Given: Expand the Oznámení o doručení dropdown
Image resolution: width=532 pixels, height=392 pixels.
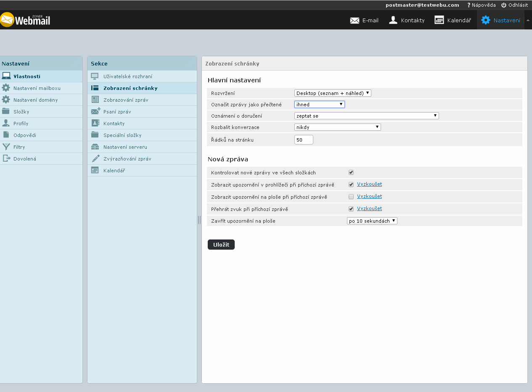Looking at the screenshot, I should coord(366,116).
